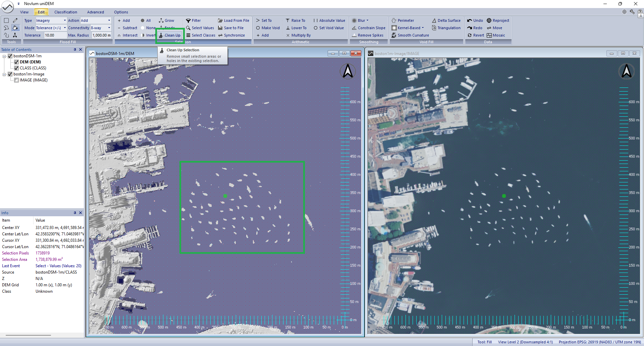This screenshot has width=644, height=346.
Task: Click the Clean Up selection button
Action: coord(170,35)
